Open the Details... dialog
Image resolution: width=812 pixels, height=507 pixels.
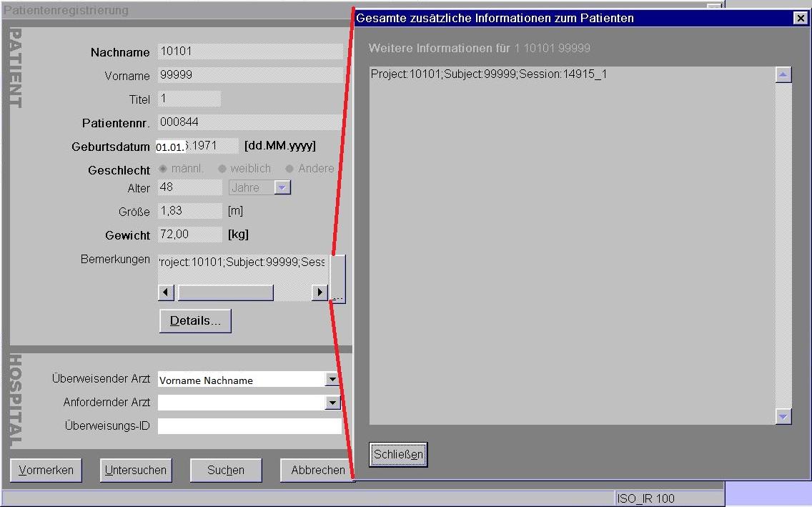195,321
